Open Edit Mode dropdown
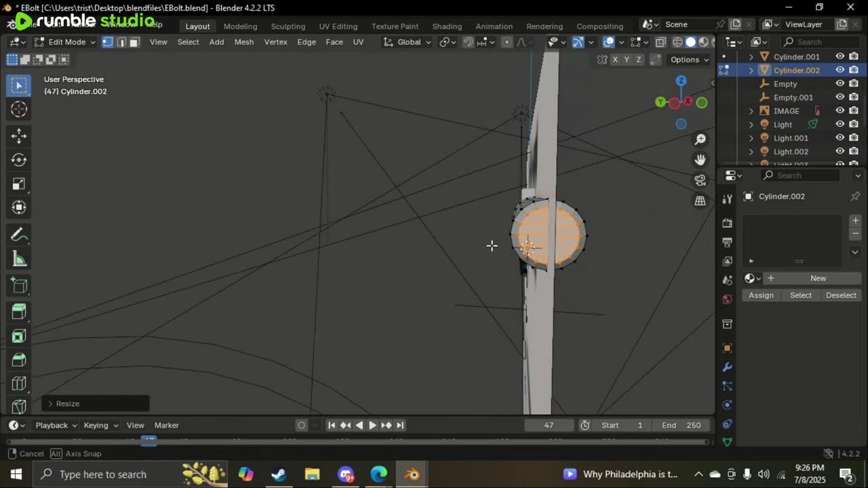Viewport: 868px width, 488px height. tap(65, 42)
